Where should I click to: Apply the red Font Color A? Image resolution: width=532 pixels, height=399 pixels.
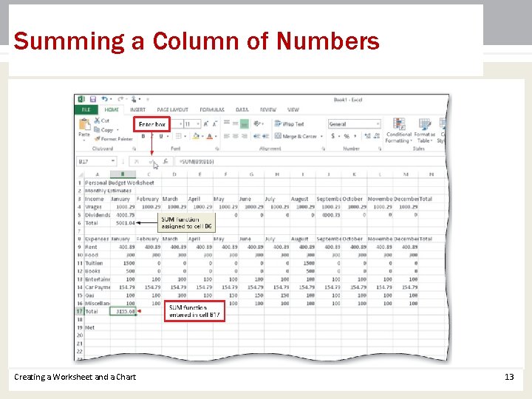[x=210, y=136]
